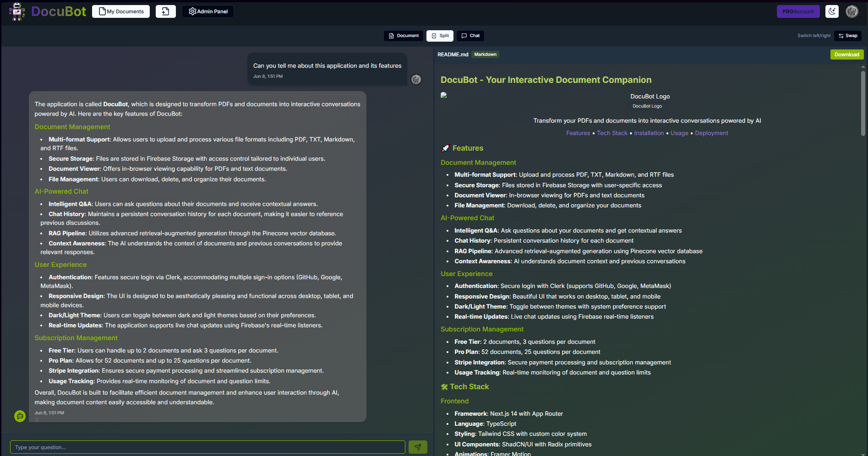Follow the Features anchor link
This screenshot has height=456, width=868.
(x=578, y=133)
